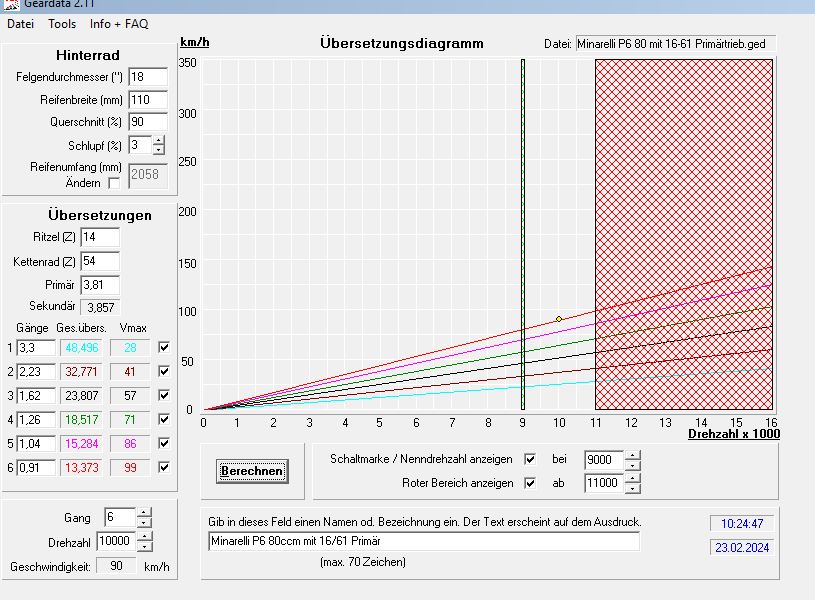Viewport: 815px width, 600px height.
Task: Select the Kettenrad (Z) input field
Action: [x=99, y=262]
